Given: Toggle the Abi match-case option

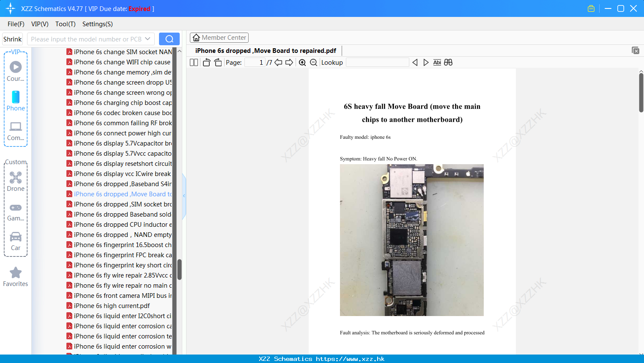Looking at the screenshot, I should [437, 62].
